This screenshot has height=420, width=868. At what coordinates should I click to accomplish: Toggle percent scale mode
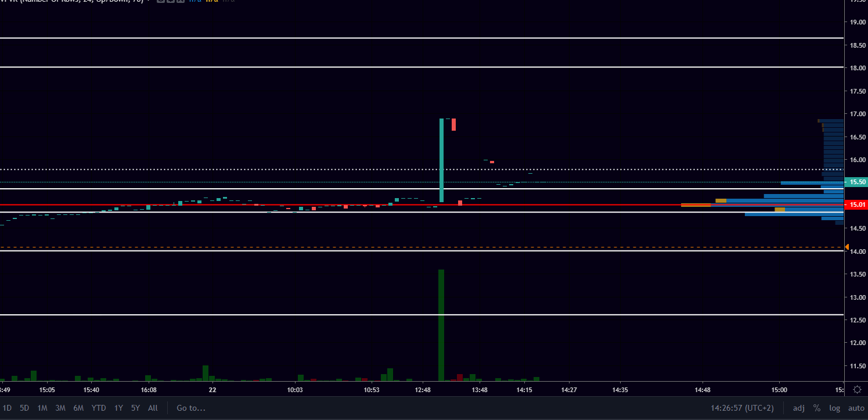(x=817, y=408)
